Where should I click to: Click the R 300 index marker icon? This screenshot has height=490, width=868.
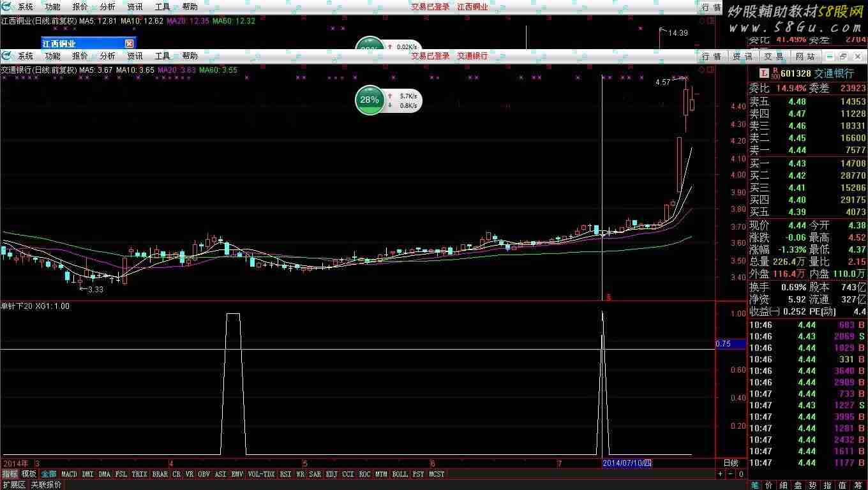(775, 73)
